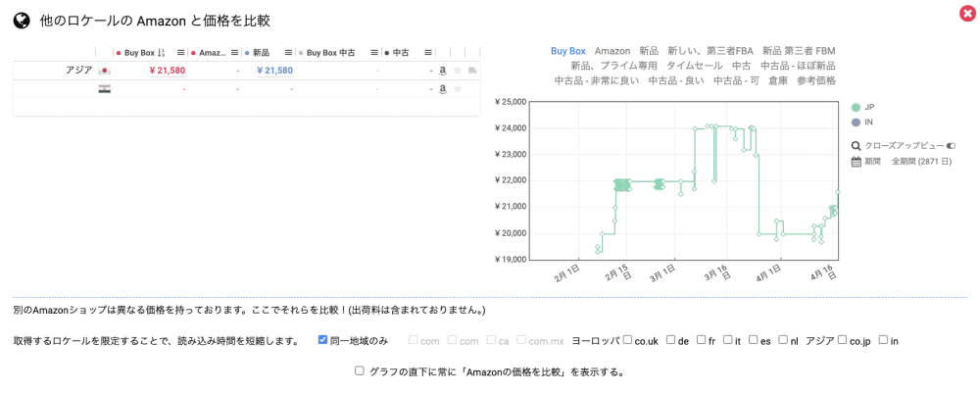Click the star icon in India row
This screenshot has height=393, width=980.
point(458,89)
